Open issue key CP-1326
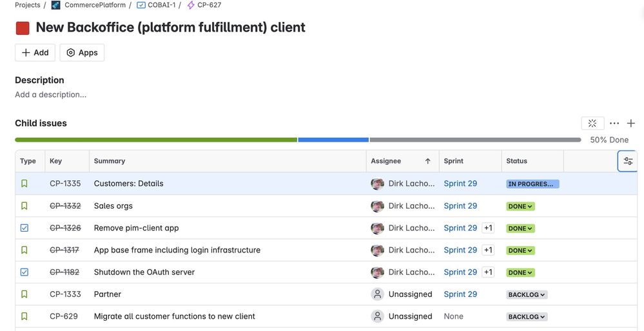The width and height of the screenshot is (644, 331). (65, 227)
